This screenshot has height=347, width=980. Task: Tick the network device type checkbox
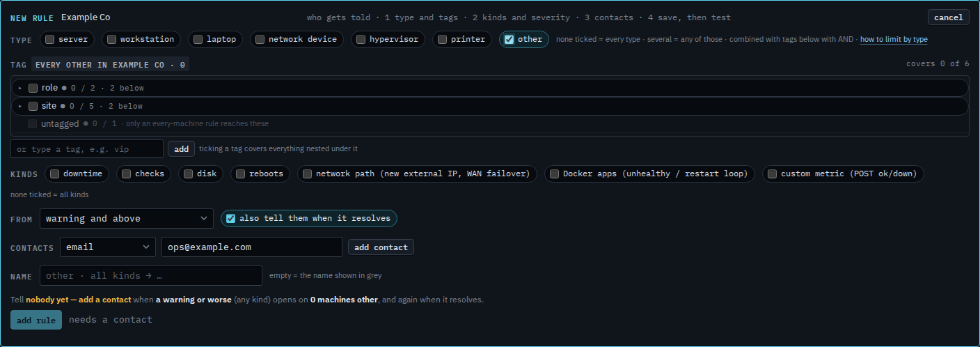[260, 40]
